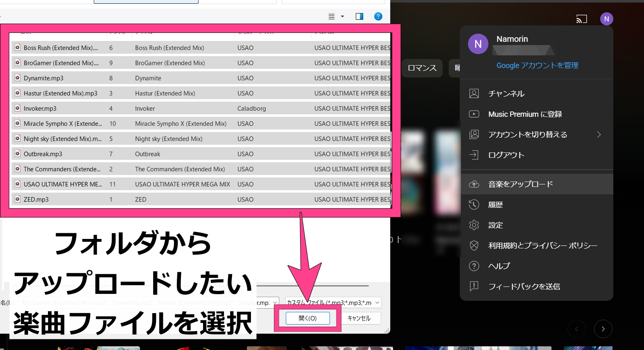Select USAO ULTIMATE HYPER MEGA MIX file
644x350 pixels.
201,184
